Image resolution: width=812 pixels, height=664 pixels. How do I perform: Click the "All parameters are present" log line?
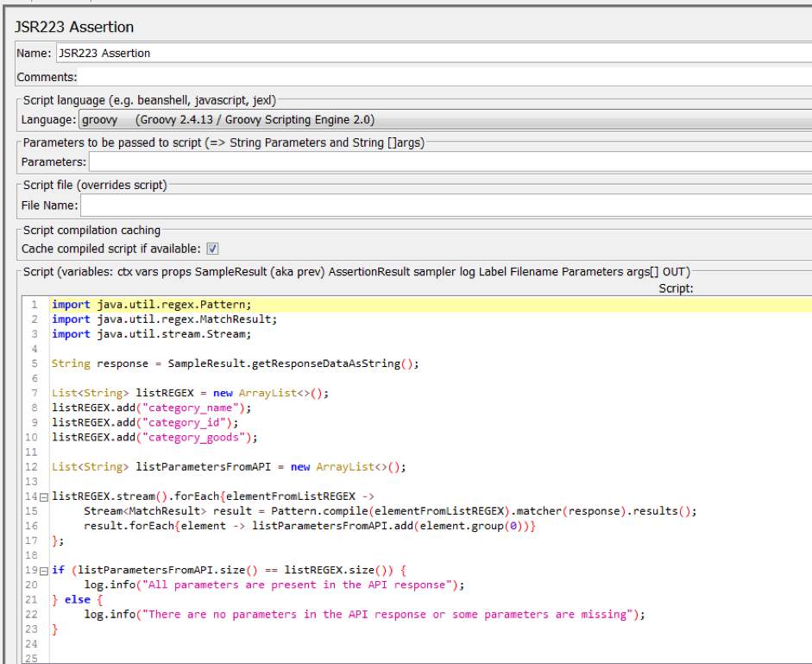[274, 585]
